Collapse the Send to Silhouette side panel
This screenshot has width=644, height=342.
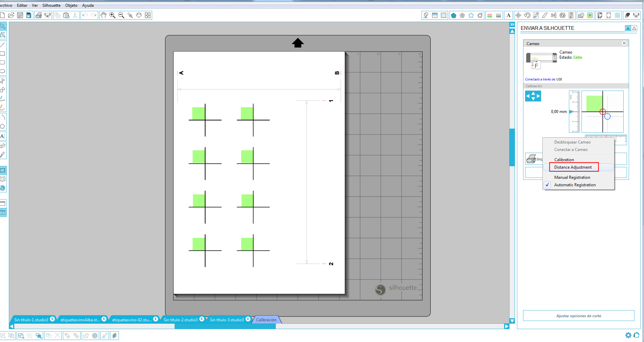pos(512,24)
